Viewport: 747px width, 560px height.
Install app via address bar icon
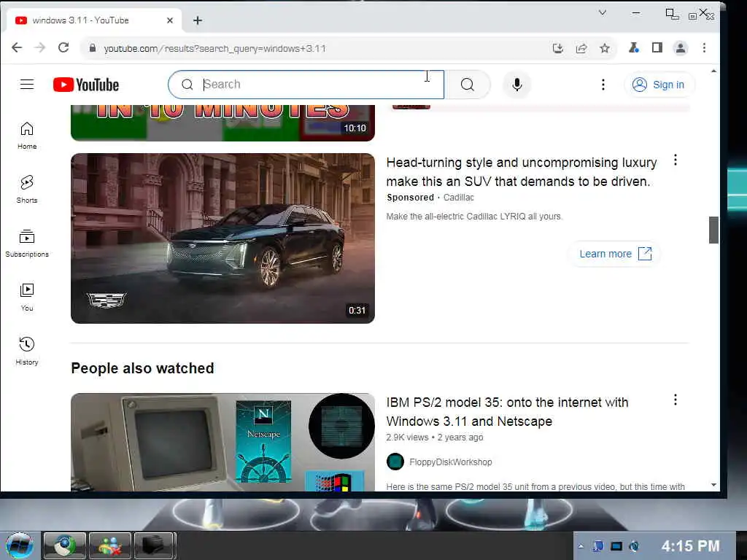pos(558,48)
